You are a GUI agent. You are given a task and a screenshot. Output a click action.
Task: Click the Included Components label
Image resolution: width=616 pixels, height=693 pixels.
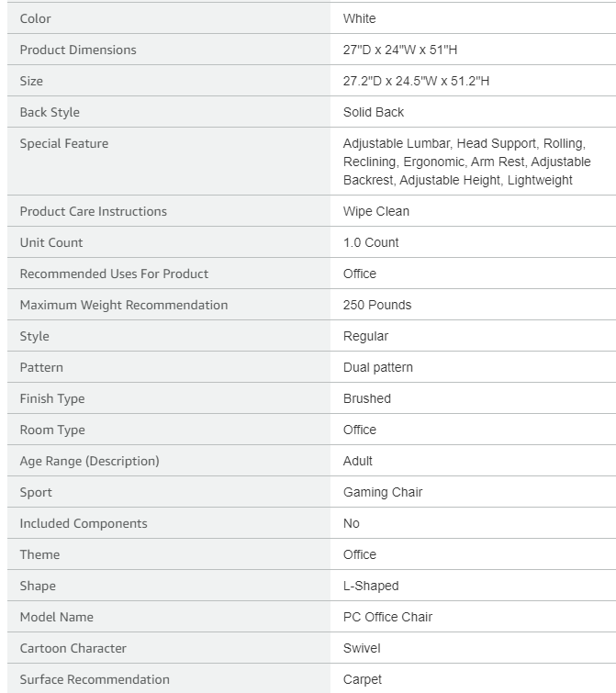pyautogui.click(x=84, y=524)
